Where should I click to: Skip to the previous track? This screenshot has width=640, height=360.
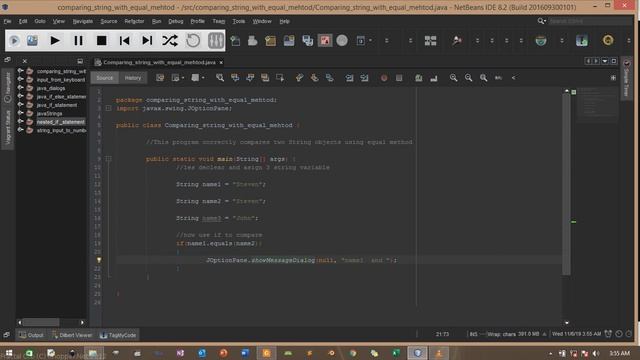124,40
